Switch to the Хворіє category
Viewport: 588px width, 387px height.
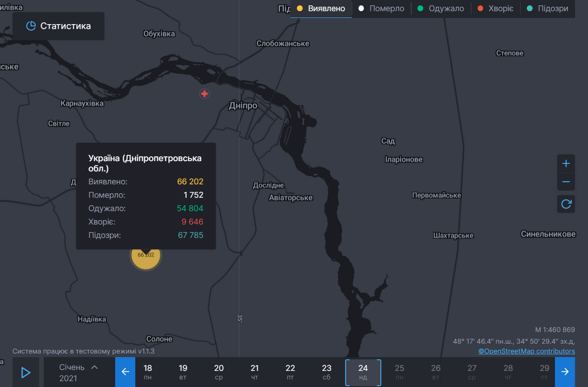tap(495, 9)
